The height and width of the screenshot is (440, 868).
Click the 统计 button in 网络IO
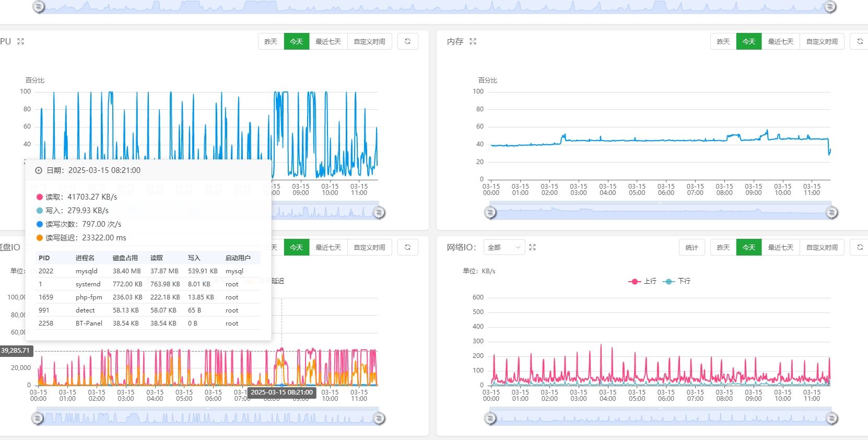[692, 247]
